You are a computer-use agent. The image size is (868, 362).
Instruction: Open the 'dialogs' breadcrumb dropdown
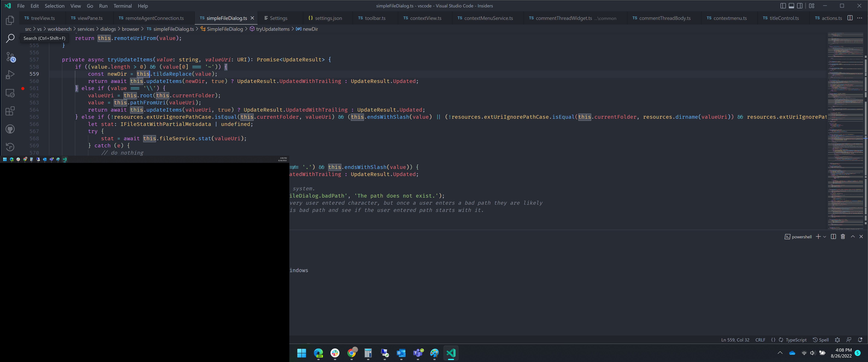108,29
